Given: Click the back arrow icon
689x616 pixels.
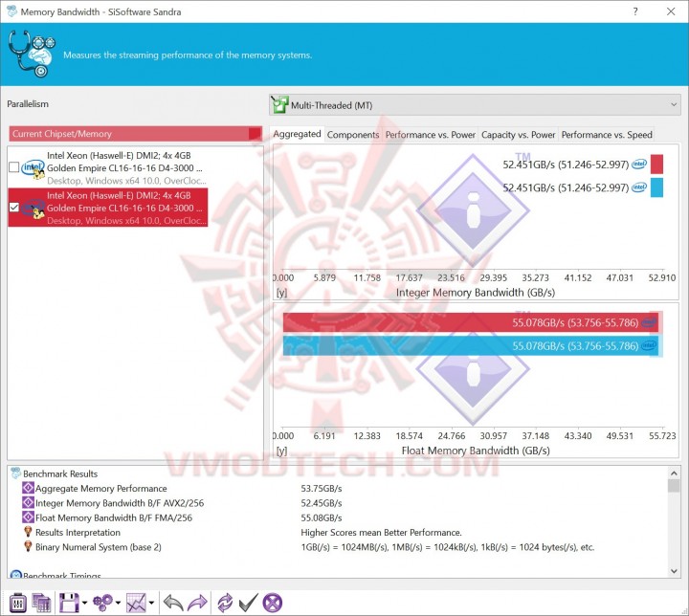Looking at the screenshot, I should (x=173, y=603).
